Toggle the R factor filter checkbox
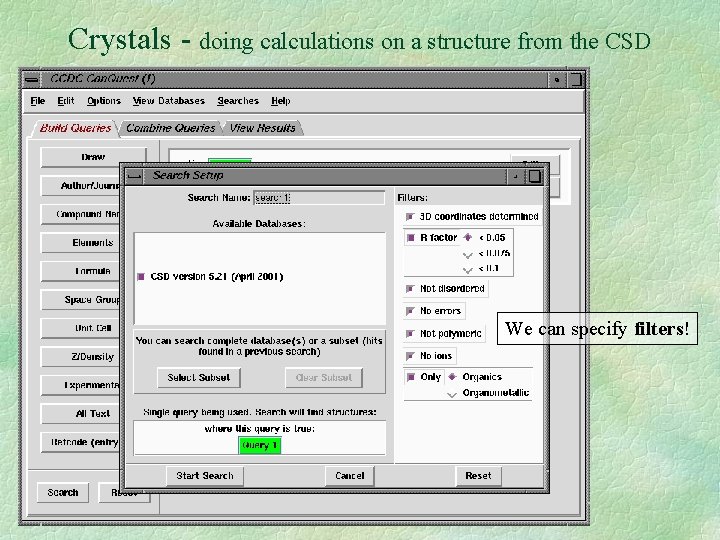Viewport: 720px width, 540px height. (x=411, y=237)
